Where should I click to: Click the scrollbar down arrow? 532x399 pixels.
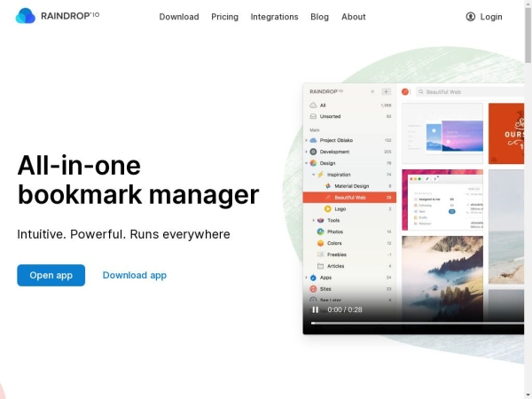[x=528, y=395]
